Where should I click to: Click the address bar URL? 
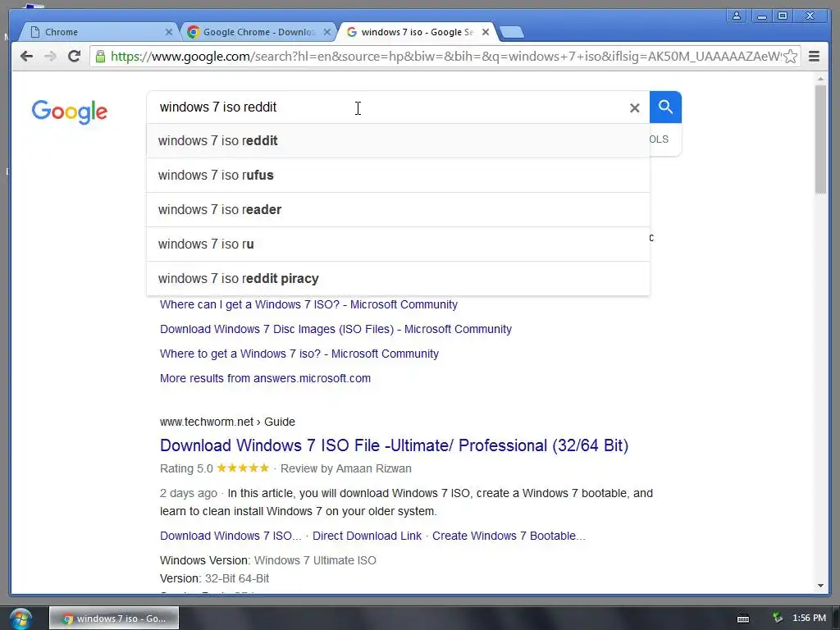445,57
